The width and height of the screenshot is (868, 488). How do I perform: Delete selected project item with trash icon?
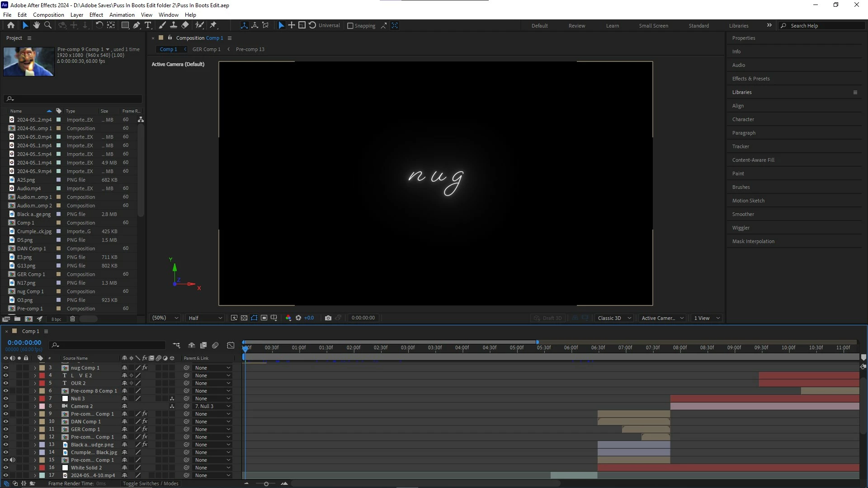[72, 319]
